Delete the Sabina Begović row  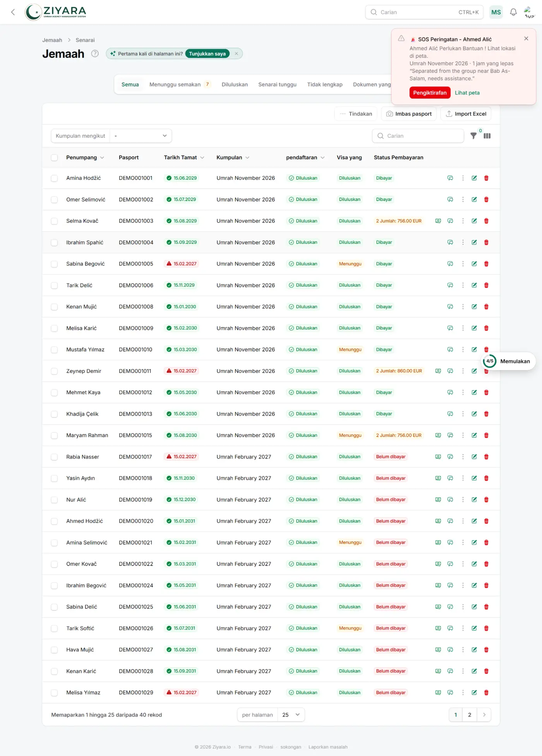click(486, 264)
